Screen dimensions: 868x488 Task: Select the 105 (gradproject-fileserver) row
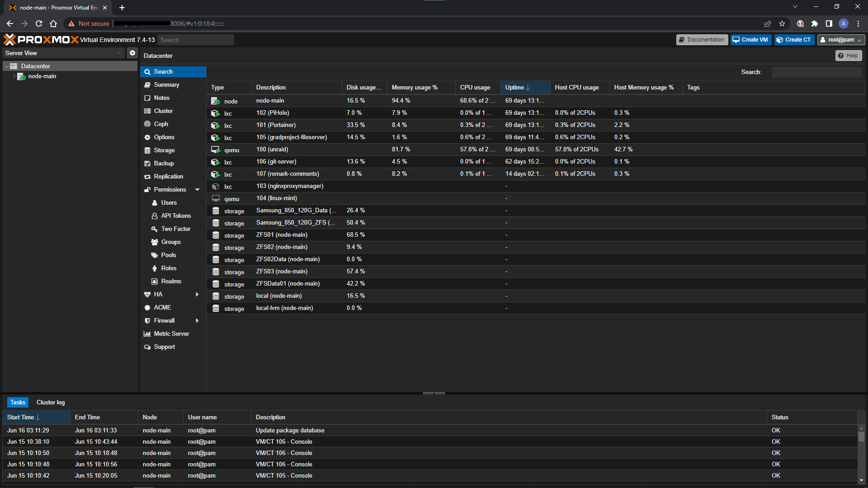(536, 138)
